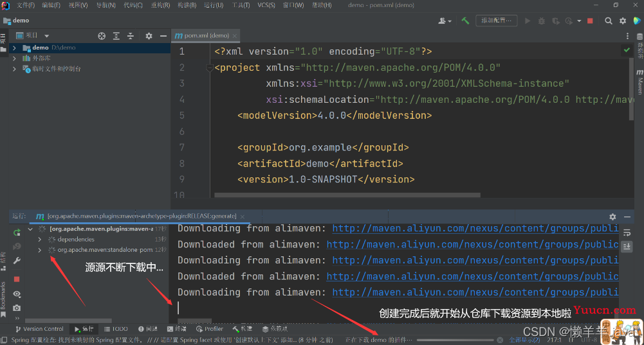This screenshot has height=345, width=644.
Task: Open editor tab options three-dots icon
Action: pyautogui.click(x=627, y=36)
